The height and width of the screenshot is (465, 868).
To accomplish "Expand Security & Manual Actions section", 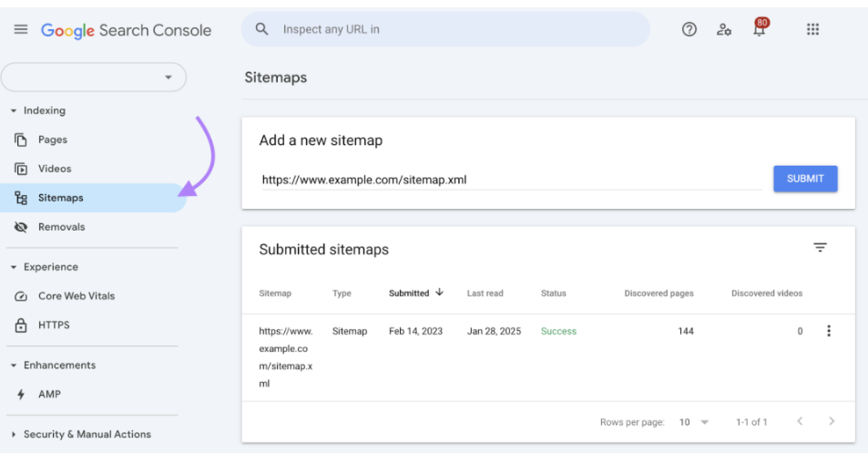I will (x=14, y=435).
